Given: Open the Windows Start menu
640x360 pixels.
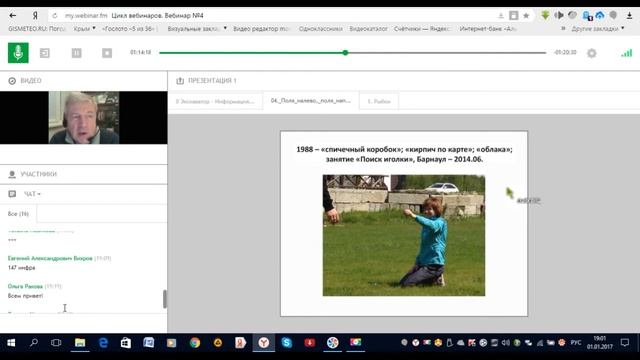Looking at the screenshot, I should click(11, 343).
